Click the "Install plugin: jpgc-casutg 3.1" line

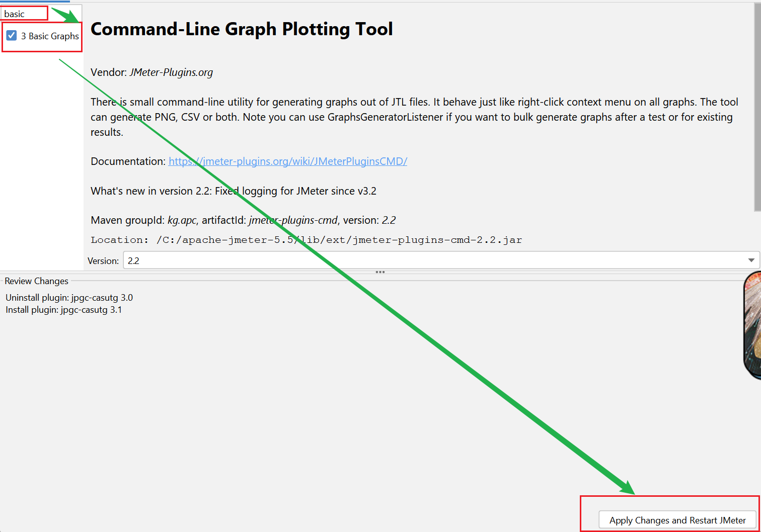(64, 310)
